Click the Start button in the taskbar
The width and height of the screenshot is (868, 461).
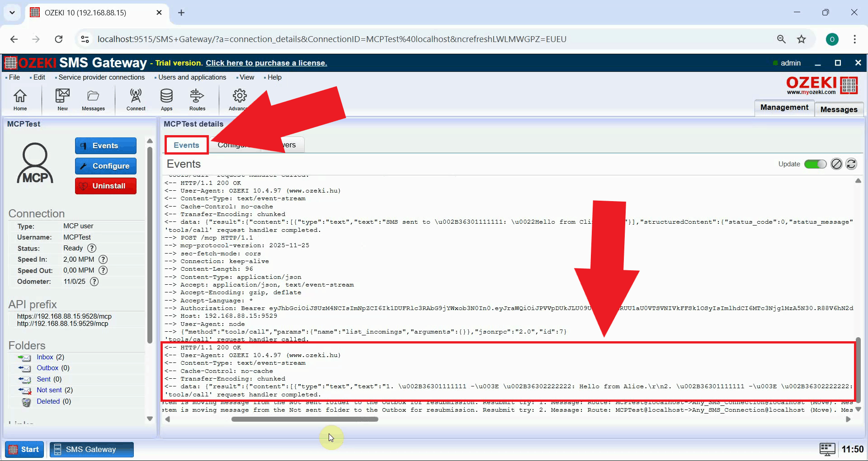[x=24, y=449]
